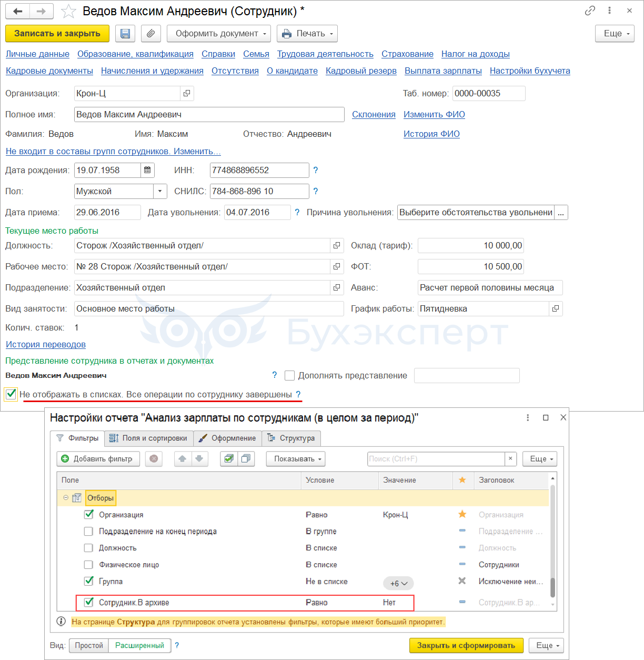Switch to the Структура tab
644x660 pixels.
pos(291,438)
